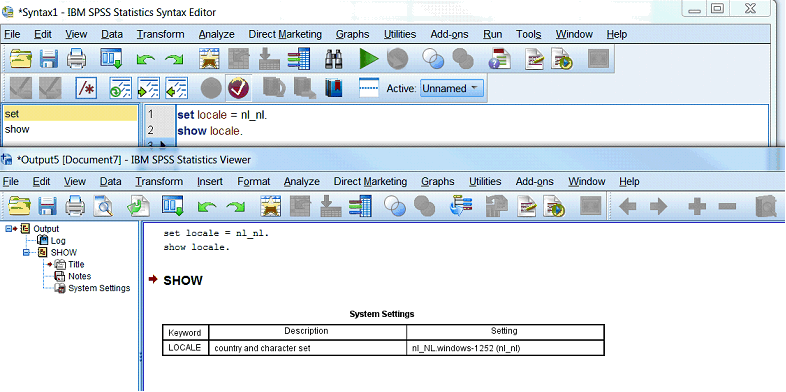
Task: Open Syntax Help icon with question mark
Action: click(x=500, y=59)
